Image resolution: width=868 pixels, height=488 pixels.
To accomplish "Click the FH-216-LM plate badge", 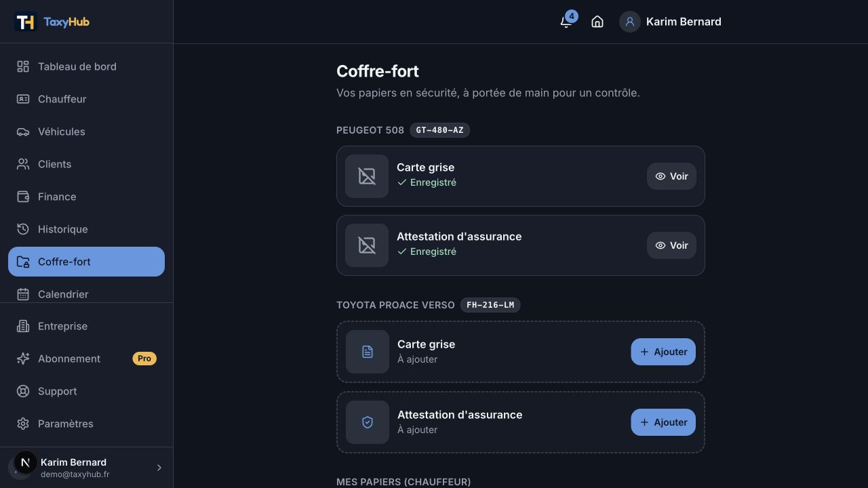I will pos(490,305).
